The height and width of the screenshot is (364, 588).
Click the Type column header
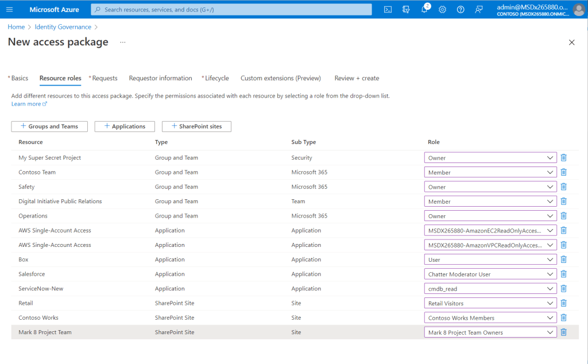pyautogui.click(x=161, y=142)
